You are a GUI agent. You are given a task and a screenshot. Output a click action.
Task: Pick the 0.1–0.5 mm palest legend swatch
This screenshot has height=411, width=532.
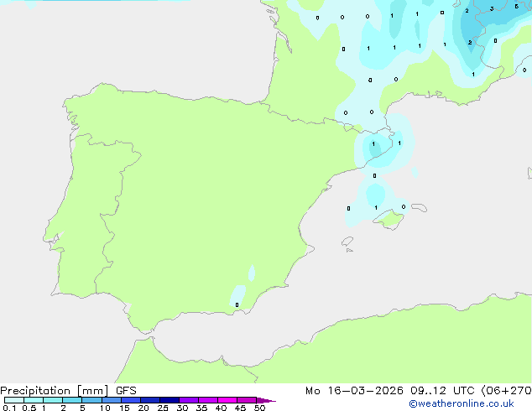14,400
